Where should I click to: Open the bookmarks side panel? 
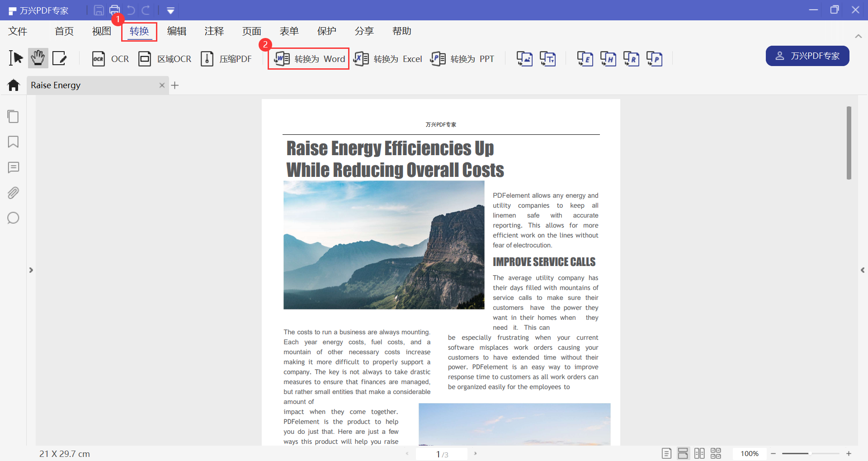click(13, 142)
